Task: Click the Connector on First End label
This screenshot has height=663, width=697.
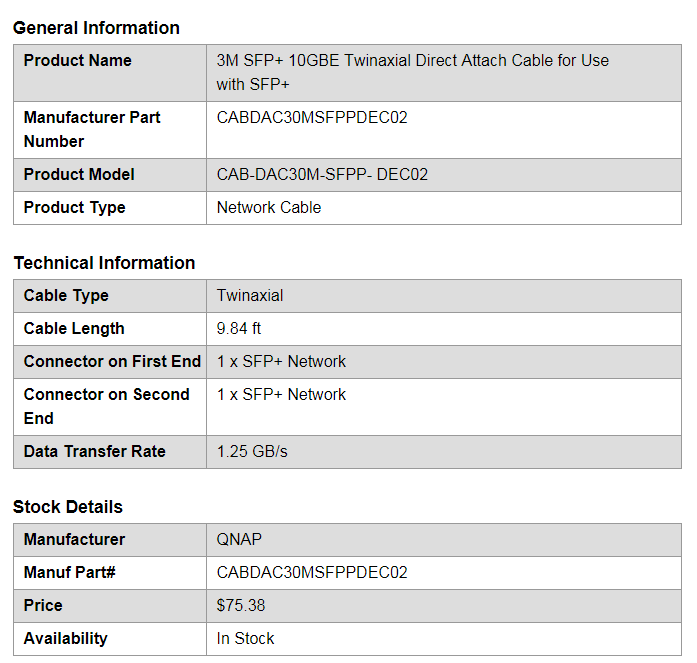Action: tap(112, 362)
